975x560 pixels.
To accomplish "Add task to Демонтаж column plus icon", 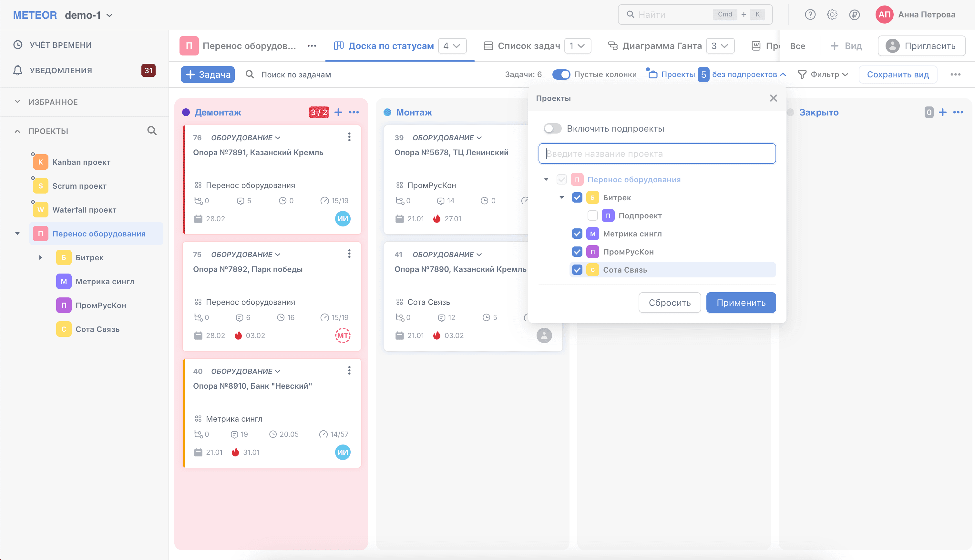I will coord(338,112).
